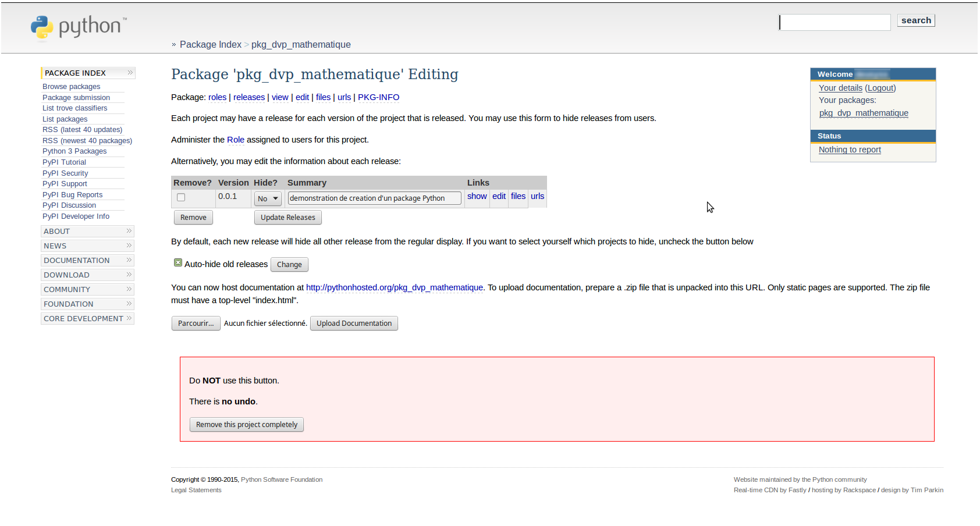The width and height of the screenshot is (980, 526).
Task: Expand the Community sidebar section
Action: pyautogui.click(x=87, y=290)
